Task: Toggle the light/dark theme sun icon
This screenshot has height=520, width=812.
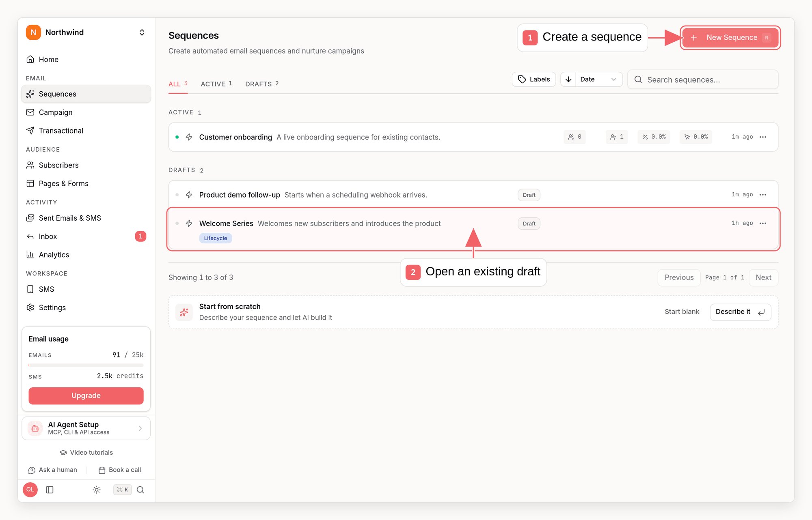Action: tap(97, 490)
